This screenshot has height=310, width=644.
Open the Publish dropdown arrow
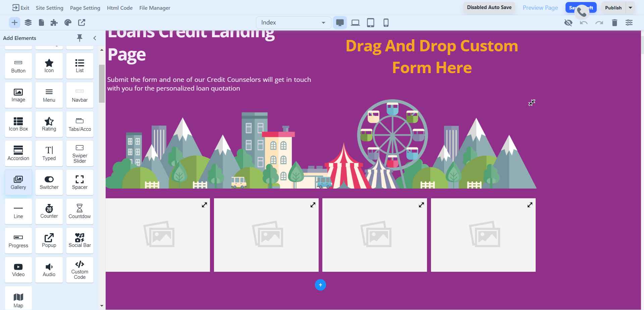[x=630, y=7]
